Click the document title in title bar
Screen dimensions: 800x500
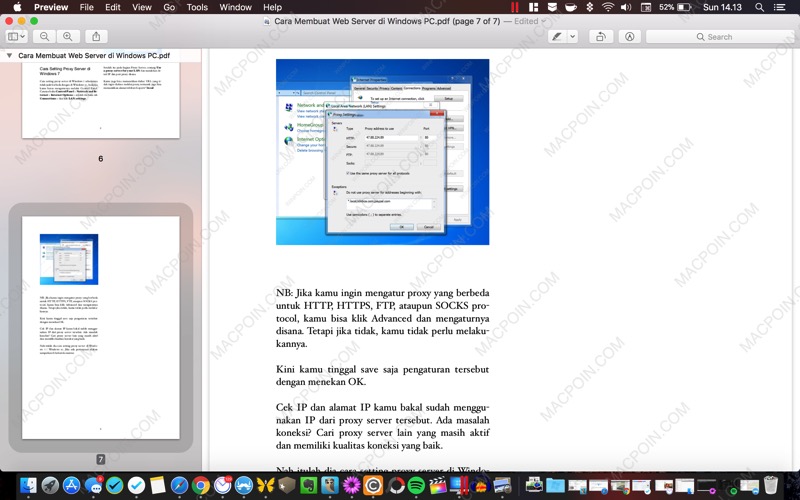pos(391,21)
